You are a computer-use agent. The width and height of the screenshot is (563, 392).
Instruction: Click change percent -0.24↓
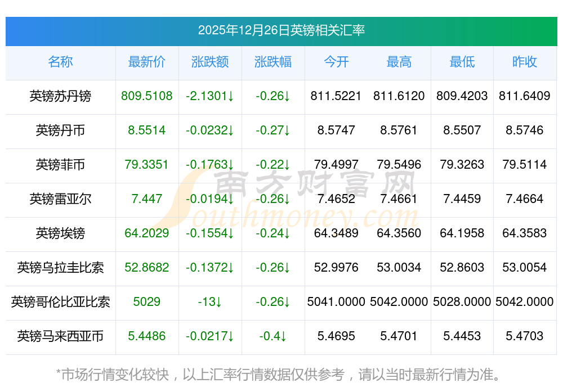click(x=273, y=233)
